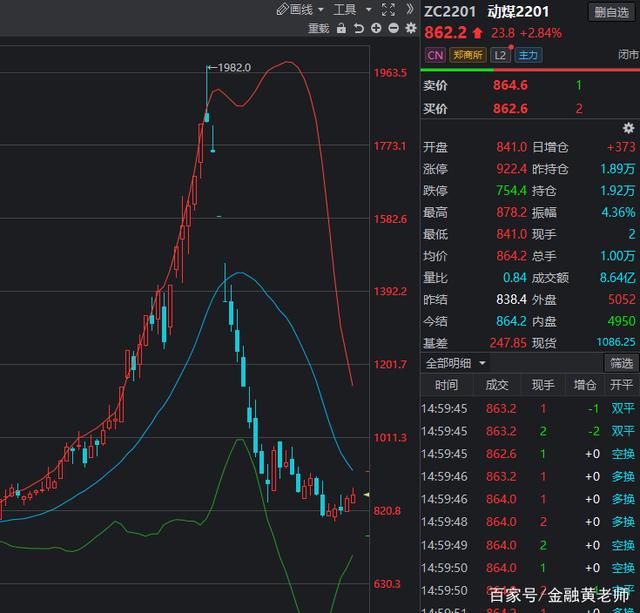Screen dimensions: 640x613
Task: Open the 画线 dropdown arrow
Action: tap(321, 10)
